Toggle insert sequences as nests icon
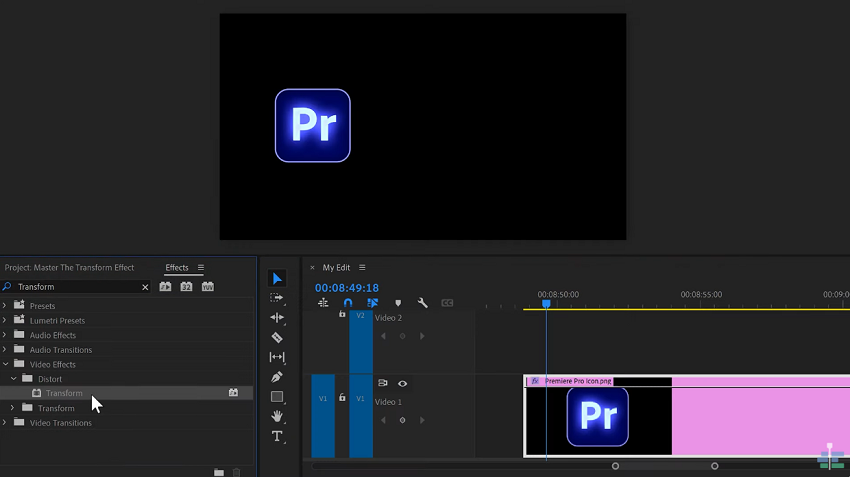This screenshot has height=477, width=850. tap(323, 303)
